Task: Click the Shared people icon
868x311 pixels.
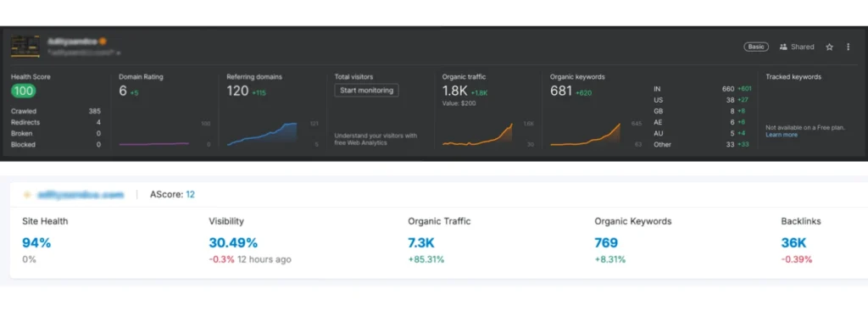Action: coord(783,47)
